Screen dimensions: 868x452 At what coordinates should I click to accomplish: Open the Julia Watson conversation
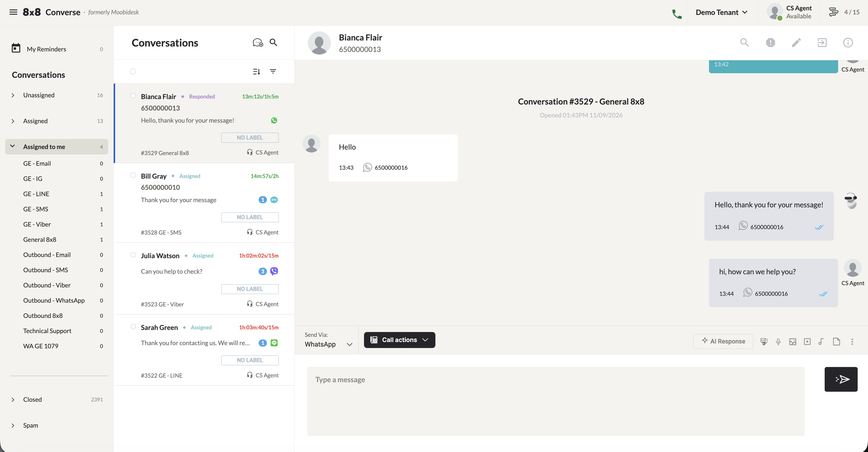[x=204, y=279]
